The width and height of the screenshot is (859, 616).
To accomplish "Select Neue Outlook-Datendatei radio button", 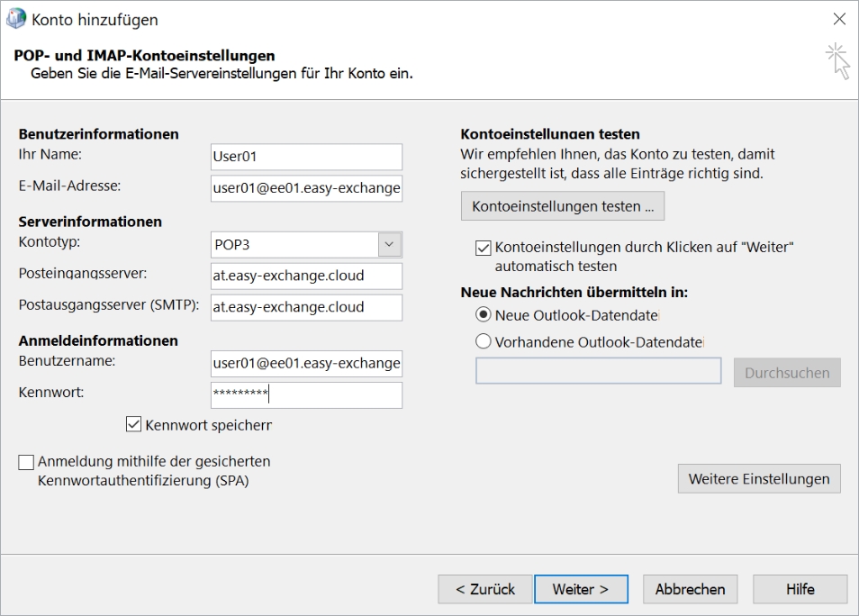I will click(484, 315).
